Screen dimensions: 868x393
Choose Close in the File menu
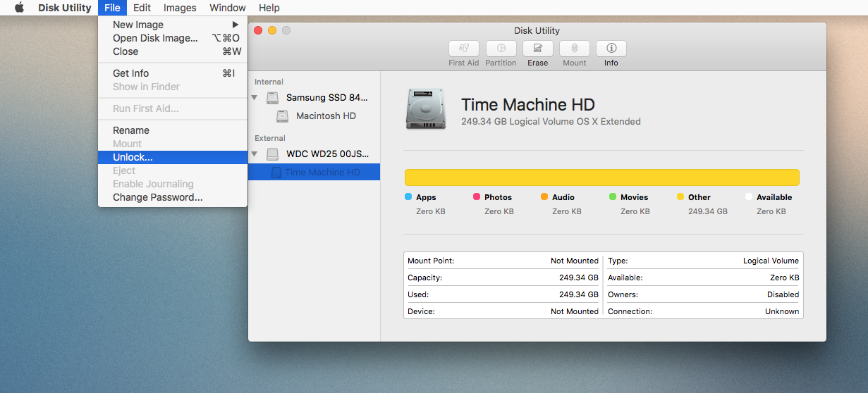(x=173, y=51)
